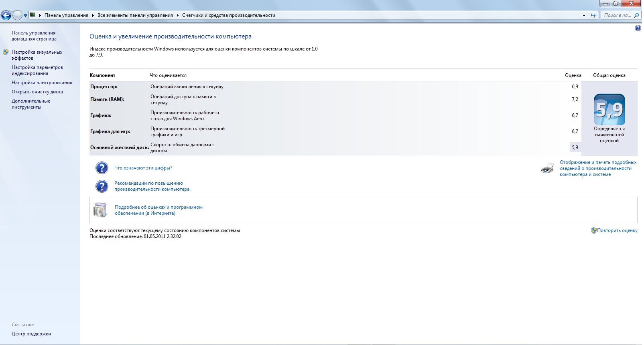Select the 'Графика для игр:' row label

click(x=110, y=131)
